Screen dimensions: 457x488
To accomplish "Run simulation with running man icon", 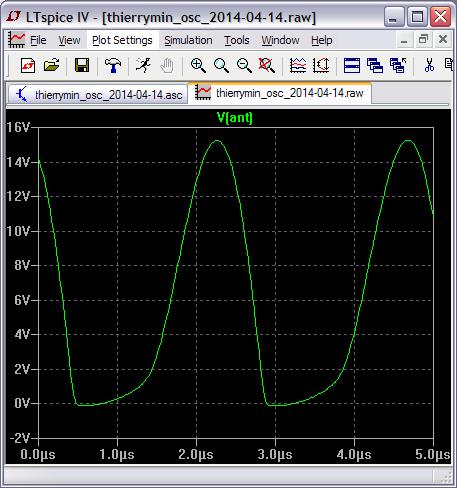I will click(143, 65).
